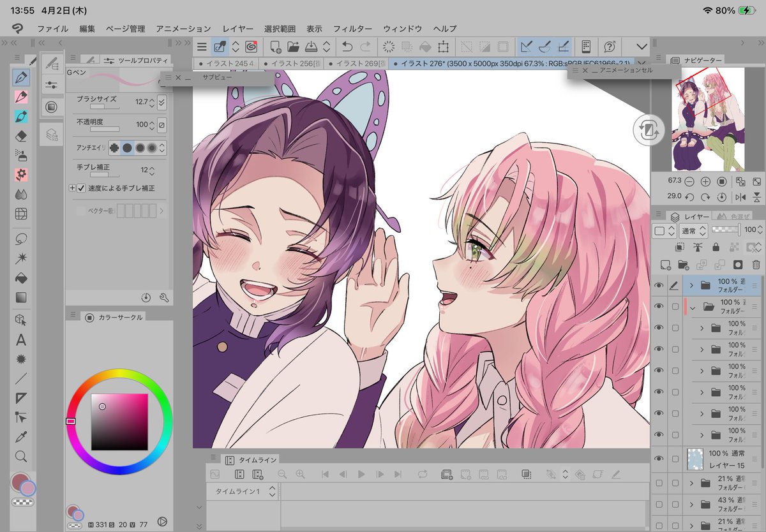The image size is (766, 532).
Task: Open the タイムライン1 timeline selector
Action: [243, 491]
